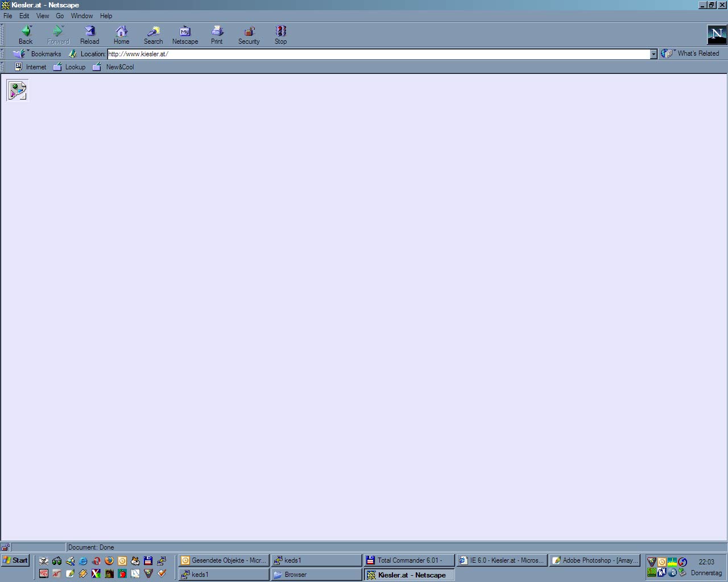Click the Netscape N logo
This screenshot has height=582, width=728.
[716, 35]
